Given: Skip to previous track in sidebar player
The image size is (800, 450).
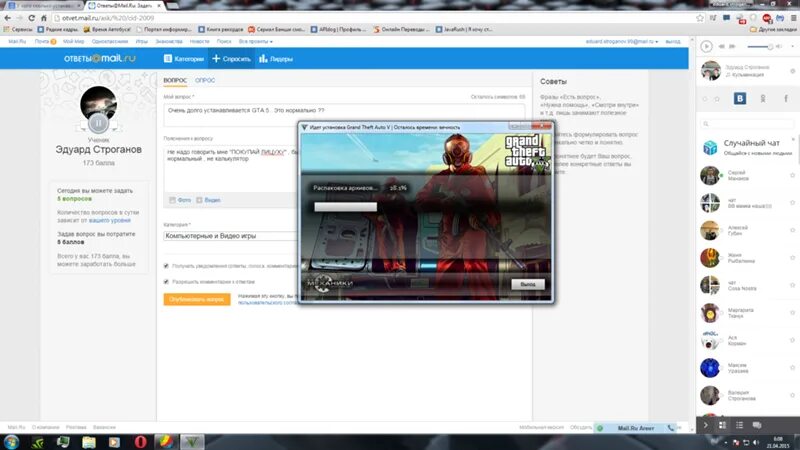Looking at the screenshot, I should point(721,46).
